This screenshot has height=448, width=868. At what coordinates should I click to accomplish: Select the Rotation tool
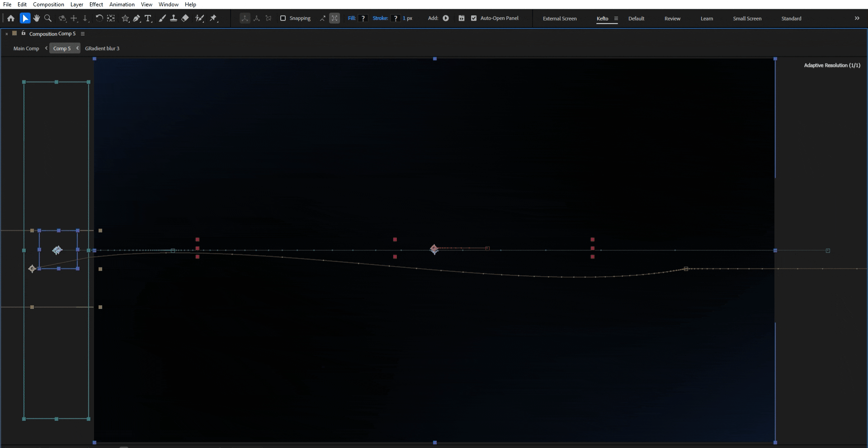click(x=99, y=19)
